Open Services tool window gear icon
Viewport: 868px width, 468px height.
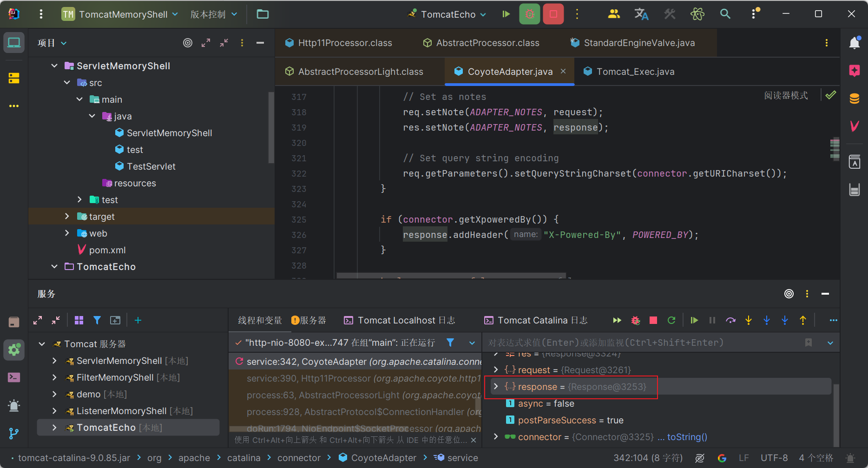14,349
